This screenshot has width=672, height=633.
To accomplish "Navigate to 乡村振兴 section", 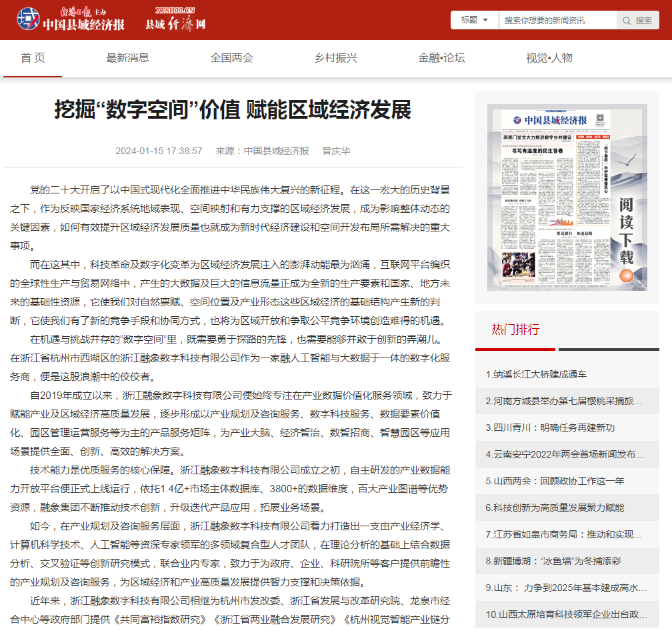I will (335, 58).
